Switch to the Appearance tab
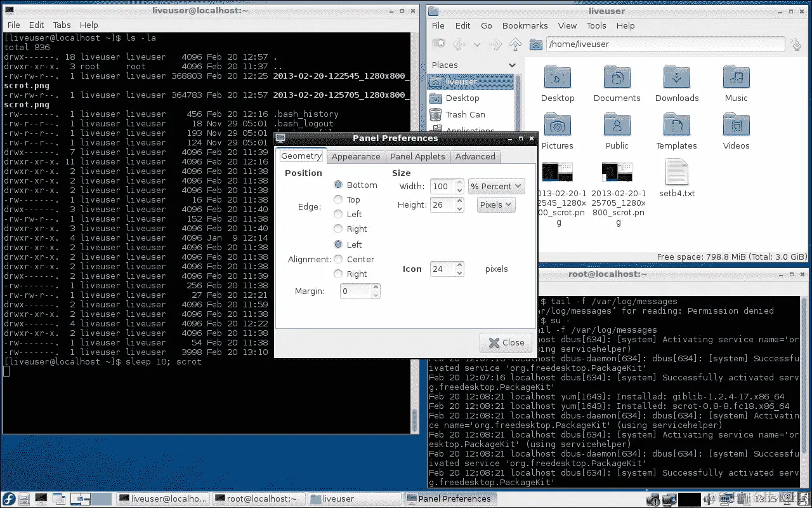The width and height of the screenshot is (812, 508). tap(356, 156)
